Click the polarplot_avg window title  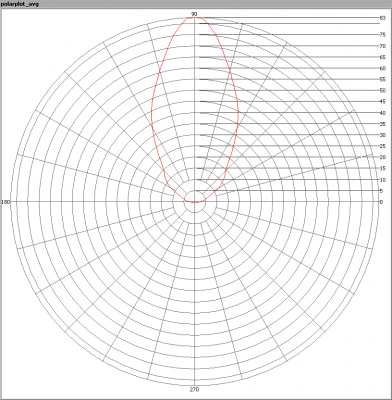(20, 4)
